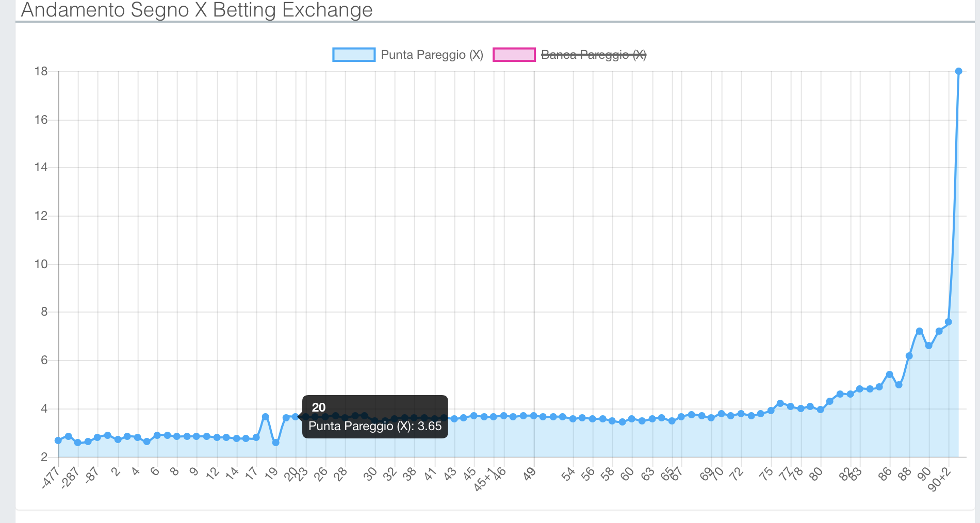Click the tooltip showing Punta Pareggio (X): 3.65
Viewport: 980px width, 523px height.
(x=375, y=417)
